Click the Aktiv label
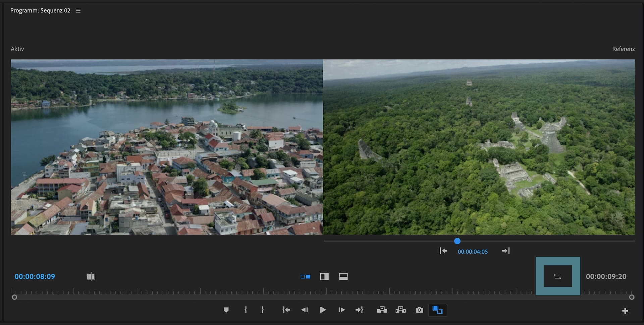The width and height of the screenshot is (644, 325). point(17,49)
